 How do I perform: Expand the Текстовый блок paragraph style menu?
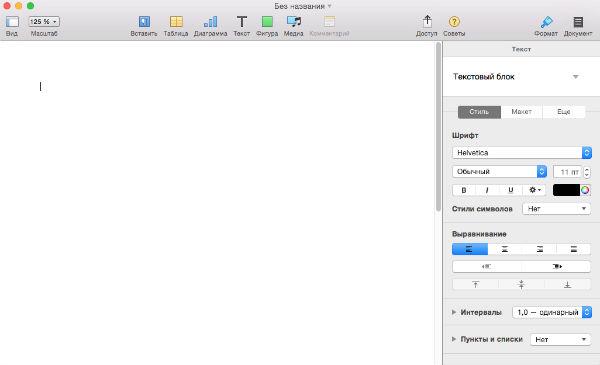click(x=575, y=77)
